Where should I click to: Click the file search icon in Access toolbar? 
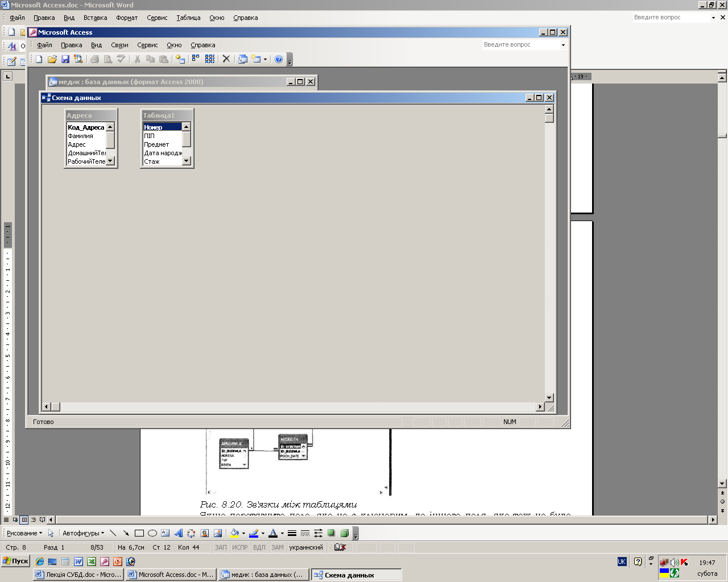(x=78, y=59)
